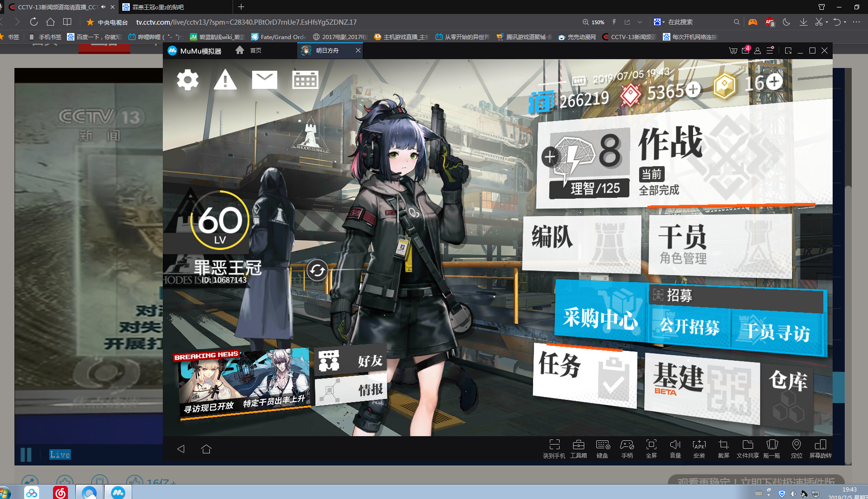Open player level 60 profile circle

220,220
